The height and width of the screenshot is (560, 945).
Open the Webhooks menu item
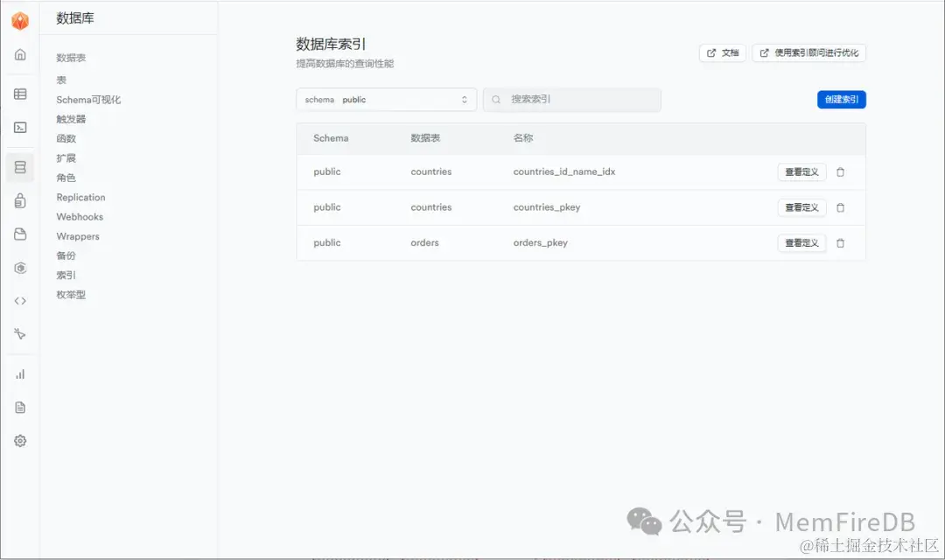click(80, 216)
